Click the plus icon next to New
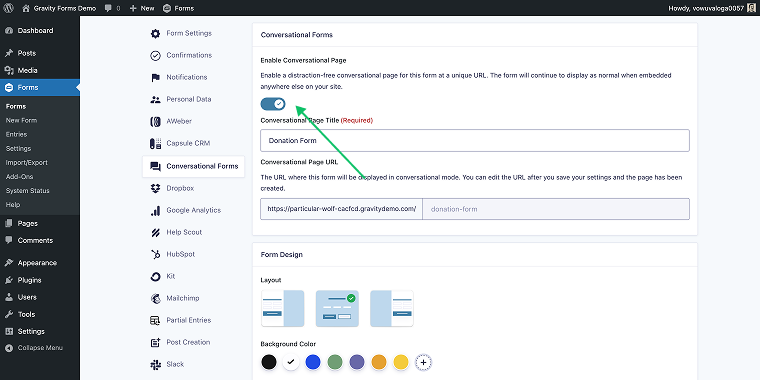 [133, 8]
